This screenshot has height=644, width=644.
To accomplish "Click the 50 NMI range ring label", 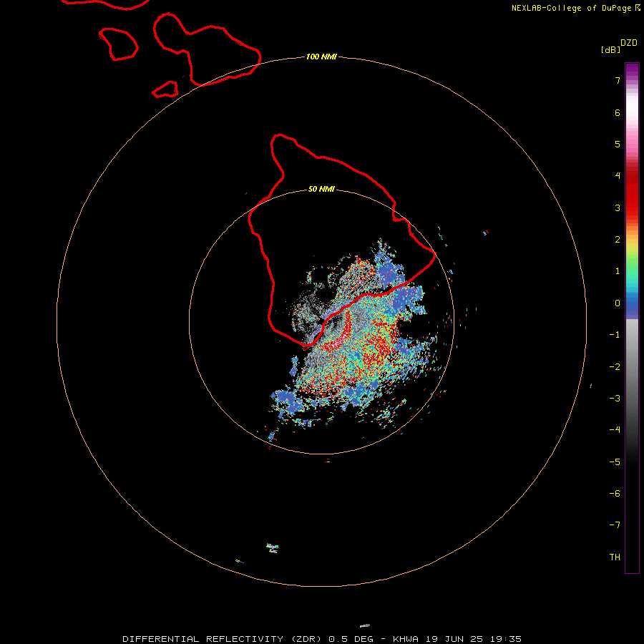I will click(x=321, y=189).
